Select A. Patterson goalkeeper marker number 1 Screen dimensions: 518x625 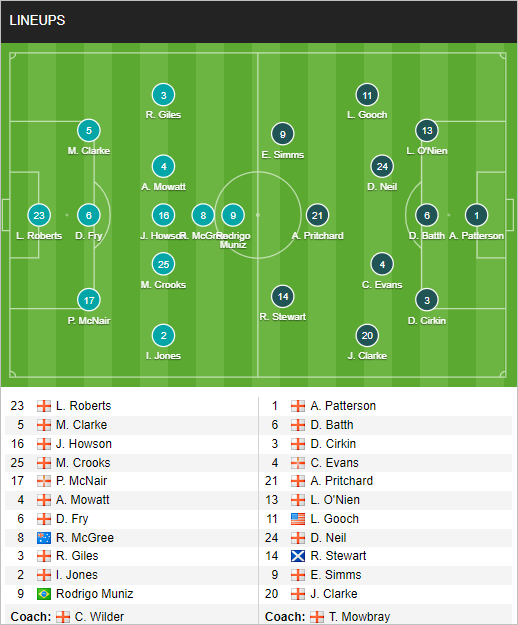477,215
